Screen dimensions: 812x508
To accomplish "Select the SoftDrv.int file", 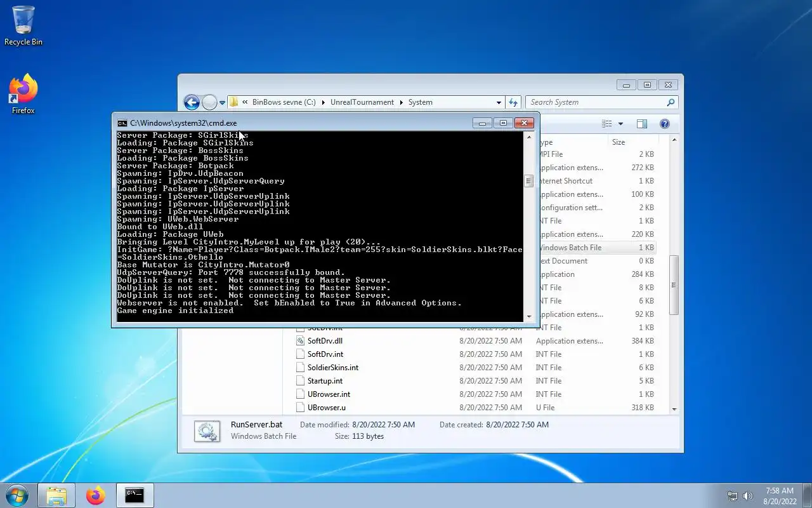I will click(325, 354).
